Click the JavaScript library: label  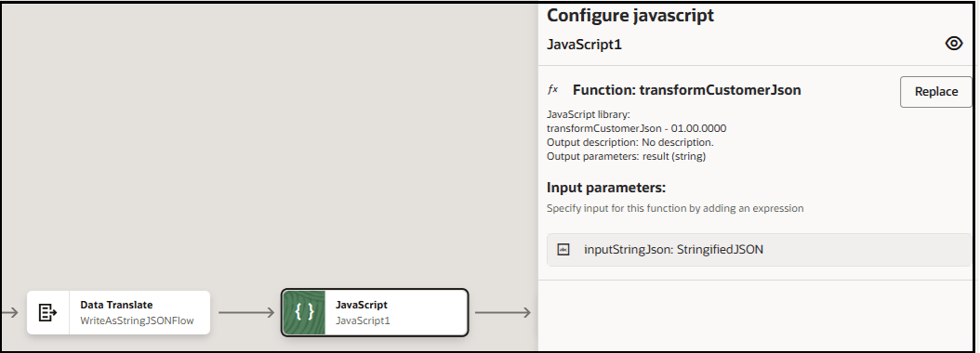(589, 115)
